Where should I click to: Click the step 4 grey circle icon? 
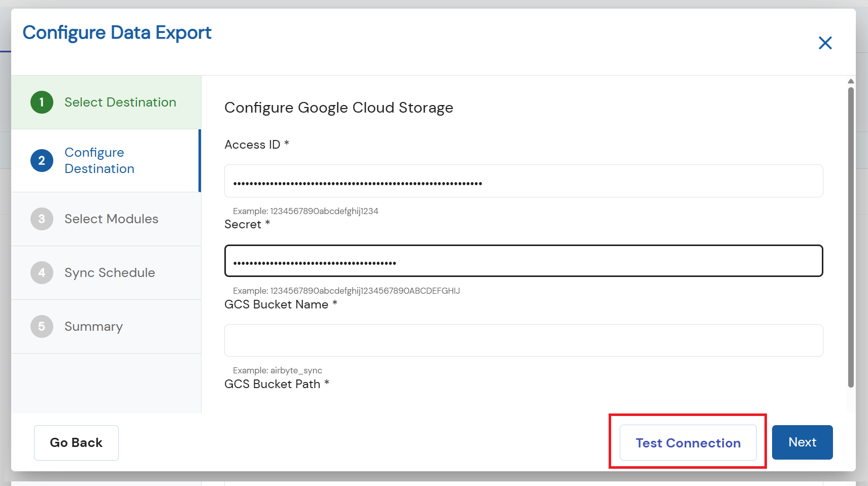tap(42, 273)
